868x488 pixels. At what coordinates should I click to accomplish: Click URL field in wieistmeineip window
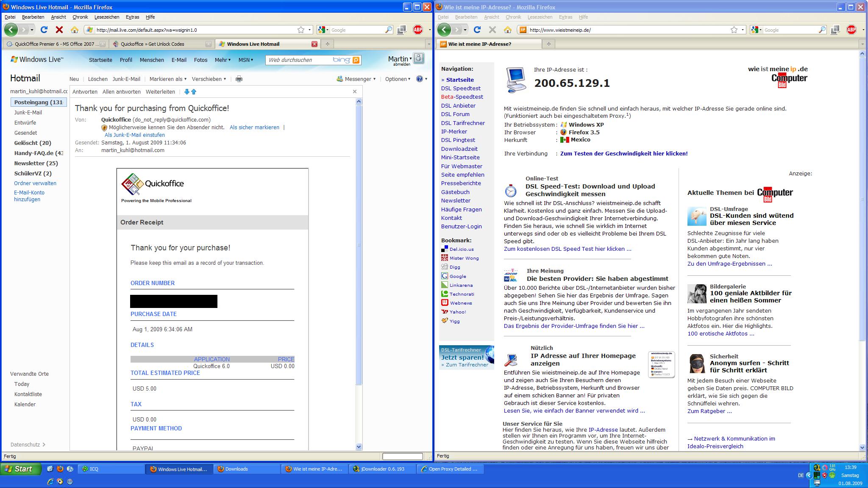coord(629,30)
